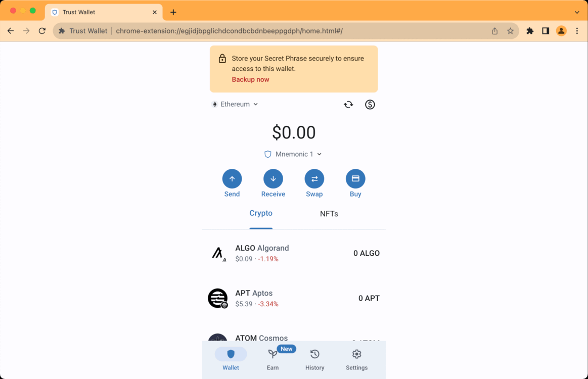Open a new browser tab
The image size is (588, 379).
click(x=173, y=12)
